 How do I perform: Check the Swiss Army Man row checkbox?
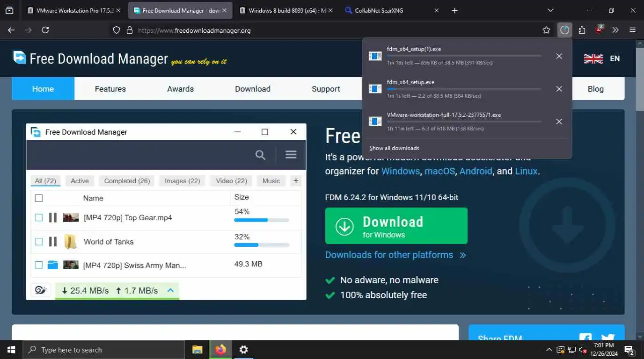[x=39, y=265]
